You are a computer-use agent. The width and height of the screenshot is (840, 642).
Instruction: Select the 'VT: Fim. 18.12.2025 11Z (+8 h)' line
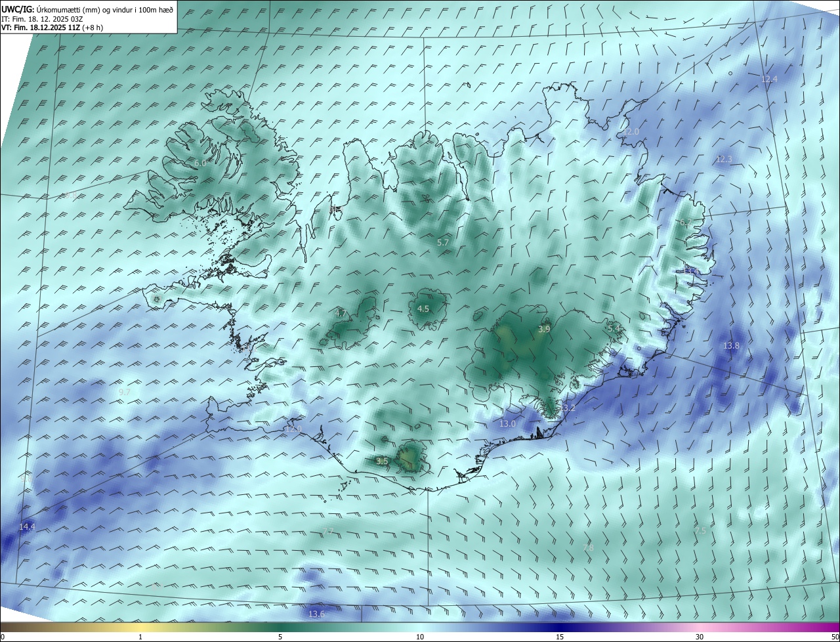pyautogui.click(x=52, y=28)
